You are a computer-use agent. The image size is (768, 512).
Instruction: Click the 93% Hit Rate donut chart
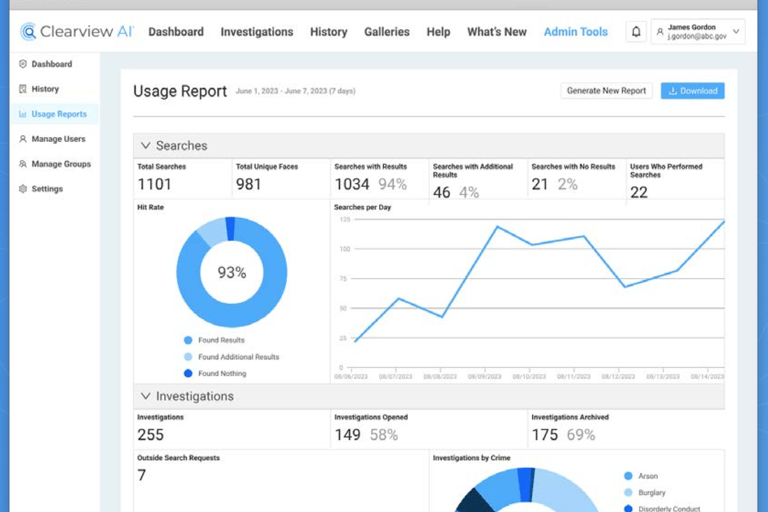tap(232, 272)
